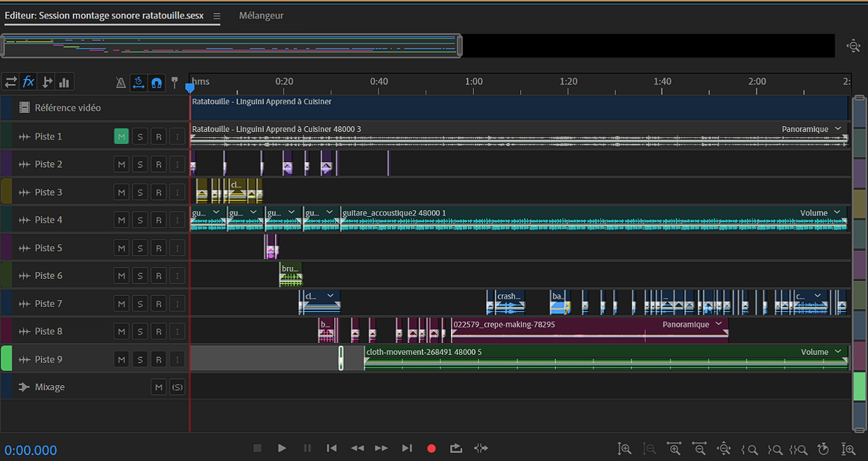
Task: Click the red Record button
Action: coord(432,448)
